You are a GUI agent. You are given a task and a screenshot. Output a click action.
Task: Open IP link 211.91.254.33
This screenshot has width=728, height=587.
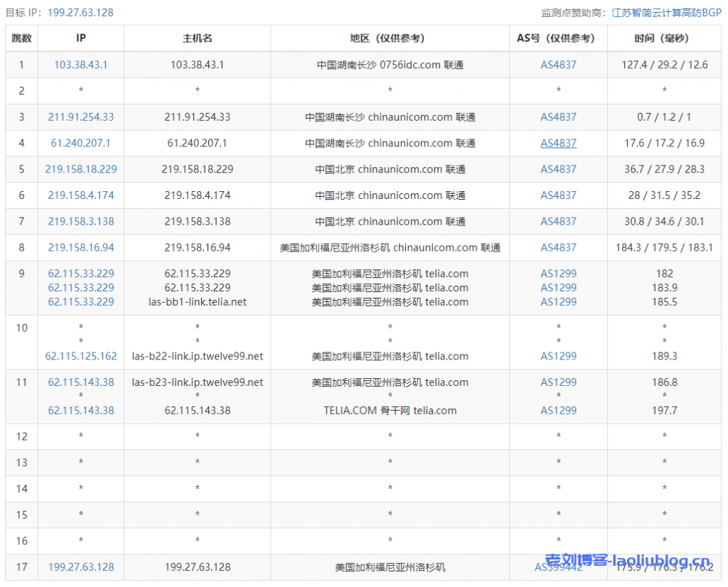click(x=81, y=117)
